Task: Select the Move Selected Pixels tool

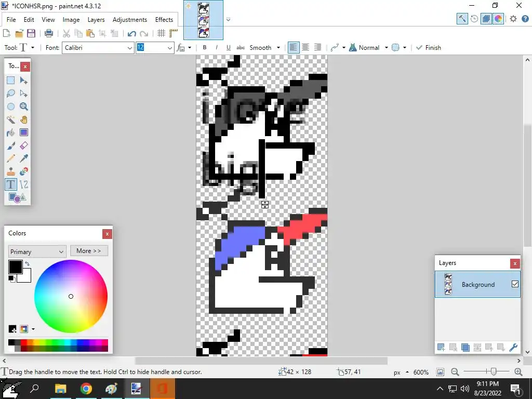Action: click(24, 80)
